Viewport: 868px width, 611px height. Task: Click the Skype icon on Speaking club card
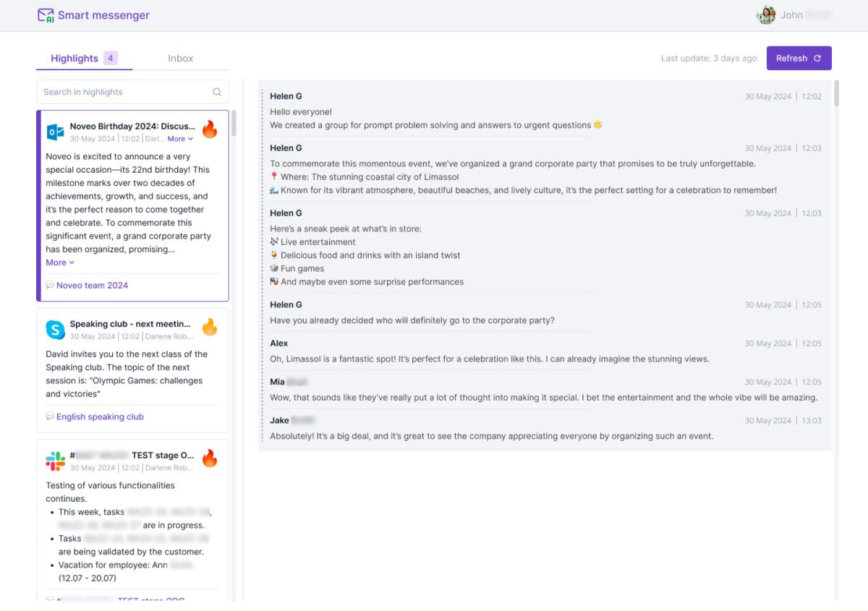tap(55, 328)
